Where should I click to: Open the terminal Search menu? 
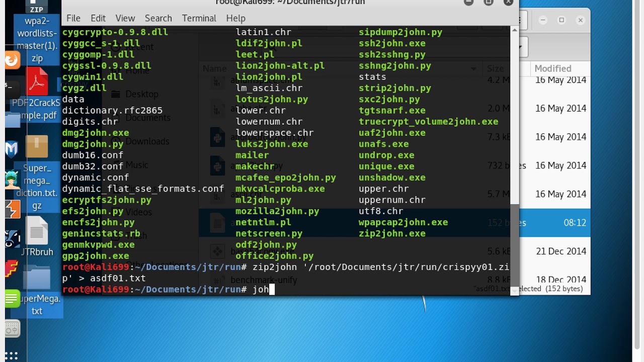158,18
